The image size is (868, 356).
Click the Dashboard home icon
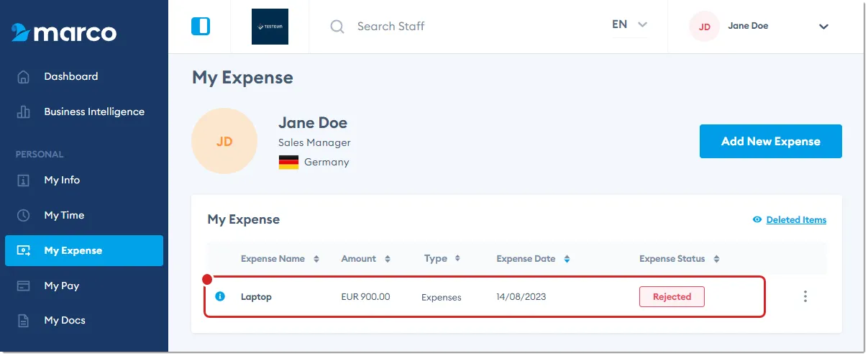[24, 77]
